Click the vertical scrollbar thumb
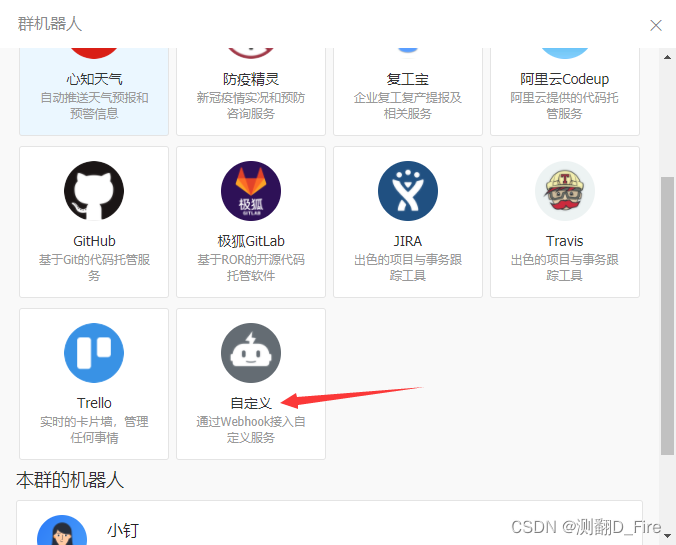Viewport: 676px width, 545px height. pyautogui.click(x=667, y=315)
